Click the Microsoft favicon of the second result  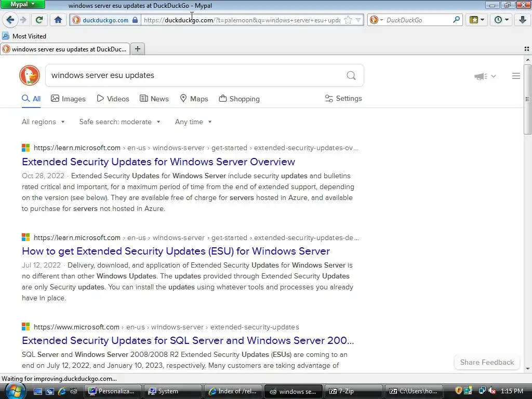26,237
